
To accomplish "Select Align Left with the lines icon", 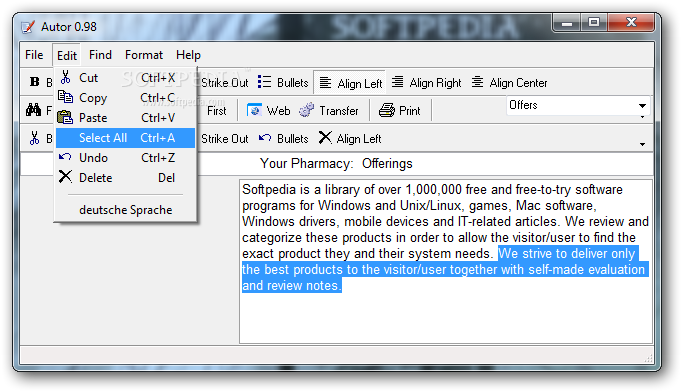I will tap(351, 83).
